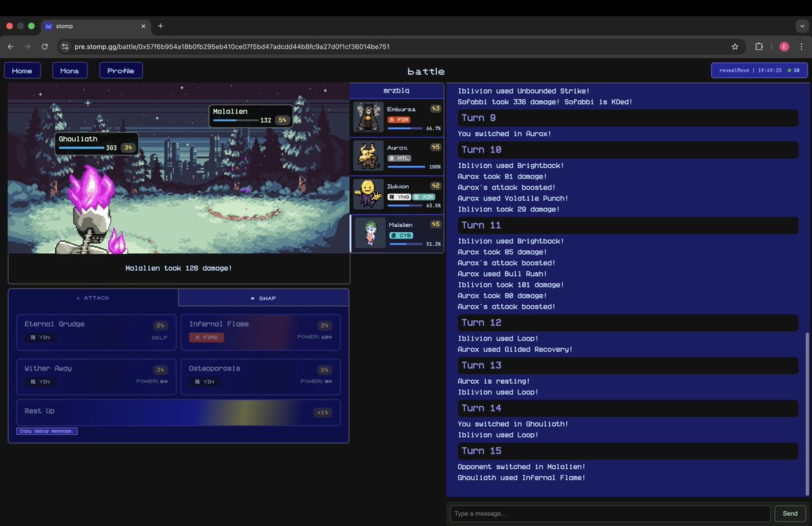This screenshot has width=812, height=526.
Task: Click Embursa's 66.7% health bar
Action: (x=405, y=128)
